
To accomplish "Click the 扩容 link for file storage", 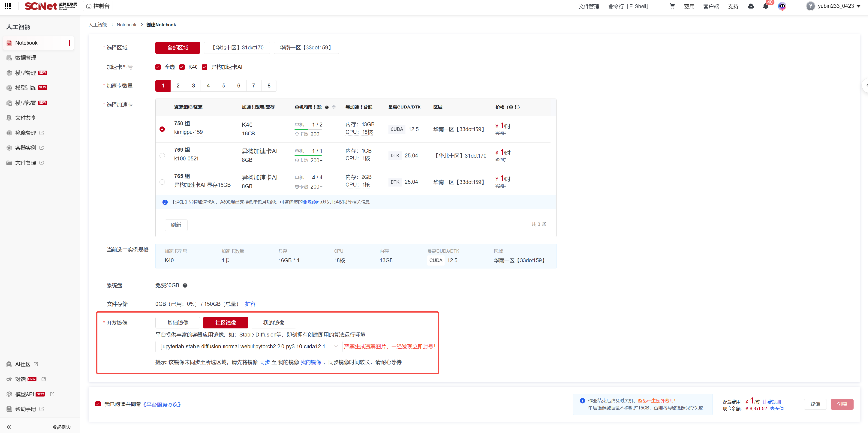I will pos(250,304).
